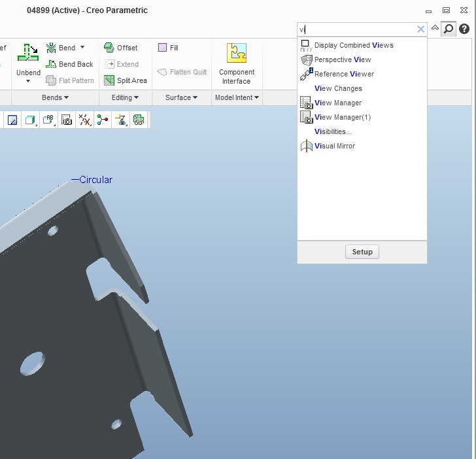Expand the Bend dropdown arrow

82,47
